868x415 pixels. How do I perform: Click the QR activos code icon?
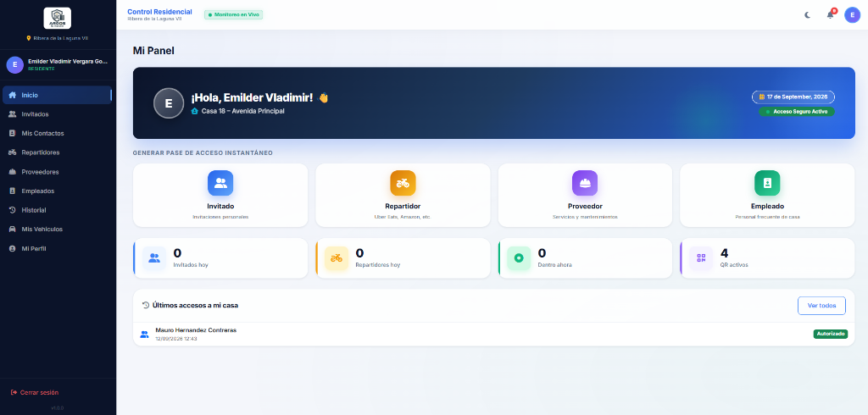(x=701, y=257)
